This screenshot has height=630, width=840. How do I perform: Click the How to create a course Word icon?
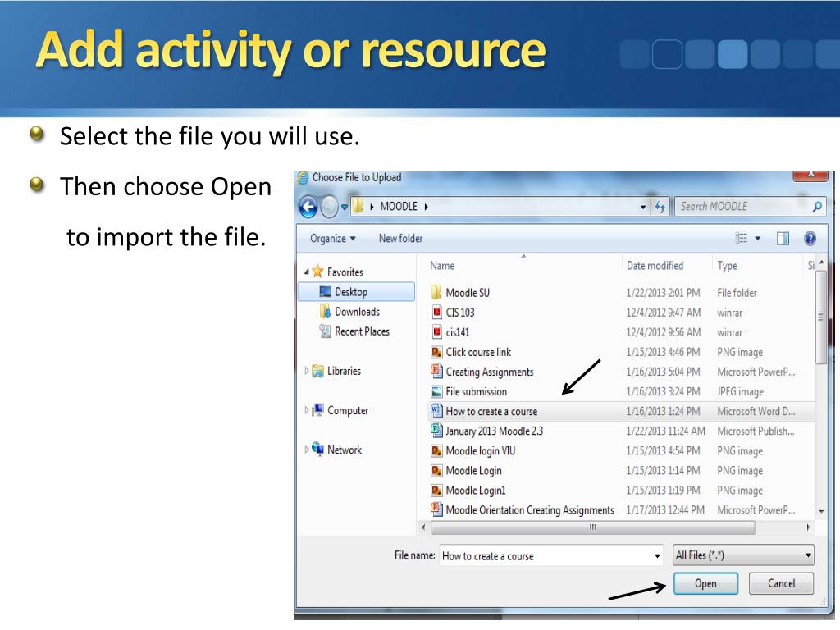(x=436, y=411)
